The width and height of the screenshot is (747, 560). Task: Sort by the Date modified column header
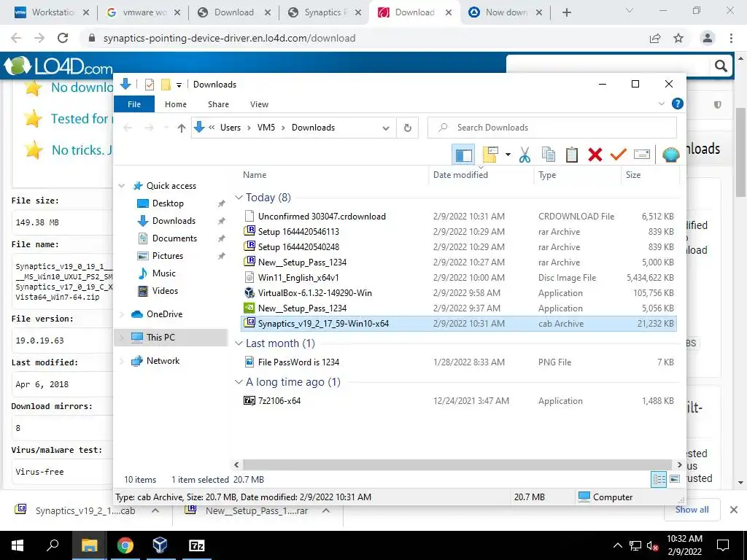click(481, 175)
